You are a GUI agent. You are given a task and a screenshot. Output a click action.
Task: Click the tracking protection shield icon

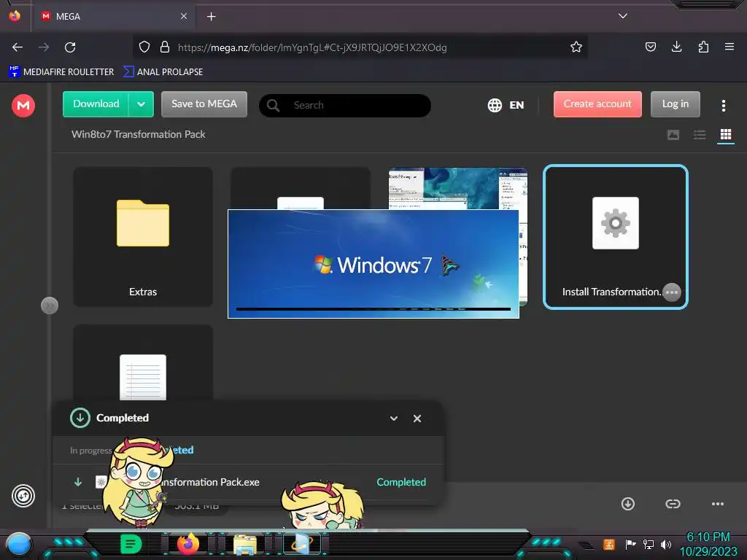coord(144,47)
